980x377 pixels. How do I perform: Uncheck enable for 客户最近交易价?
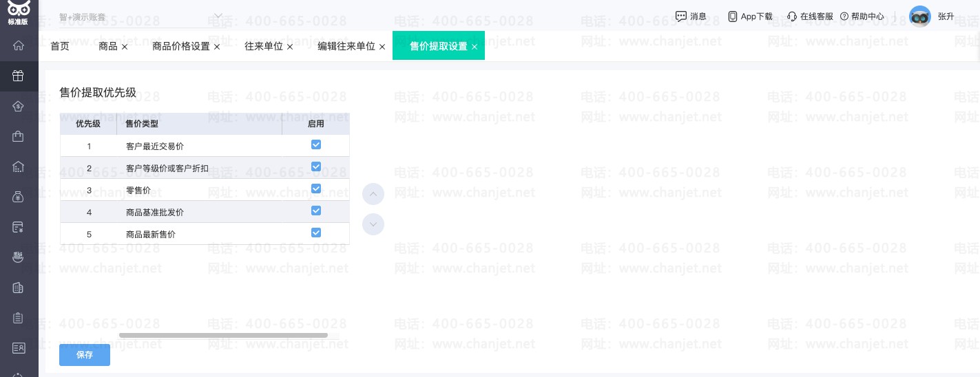coord(316,144)
